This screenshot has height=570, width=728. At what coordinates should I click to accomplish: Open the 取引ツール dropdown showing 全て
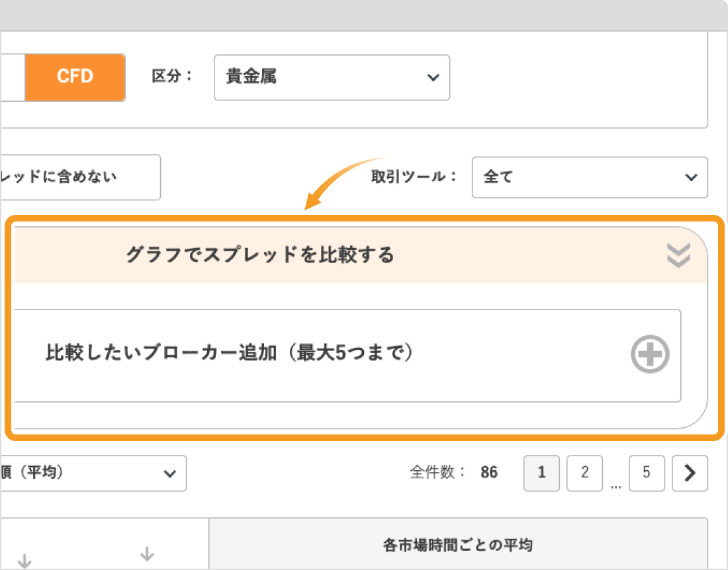pyautogui.click(x=589, y=177)
